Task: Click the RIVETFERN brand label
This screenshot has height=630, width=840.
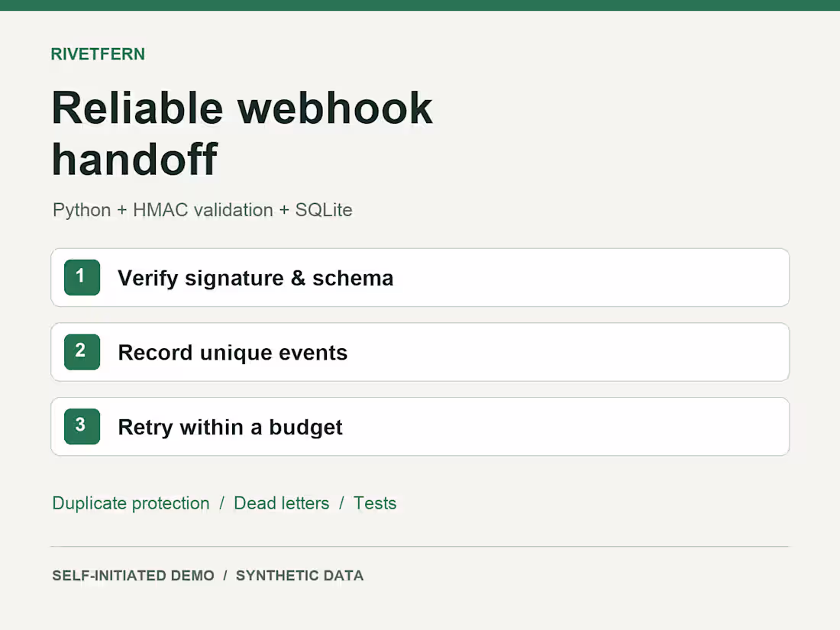Action: click(x=98, y=54)
